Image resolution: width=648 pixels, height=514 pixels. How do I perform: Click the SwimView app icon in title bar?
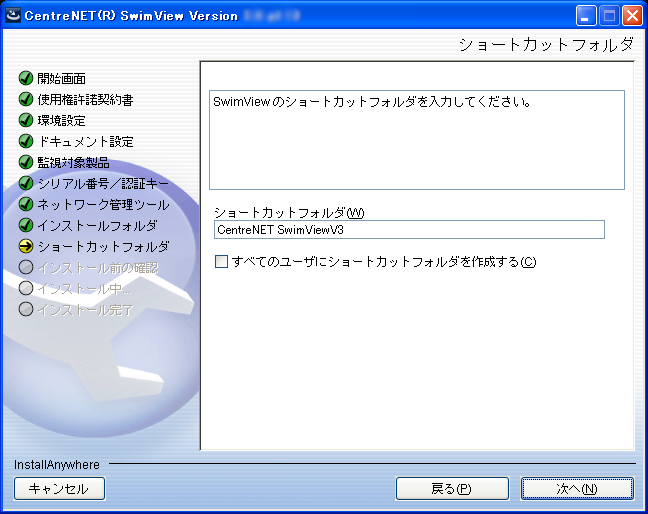point(13,16)
